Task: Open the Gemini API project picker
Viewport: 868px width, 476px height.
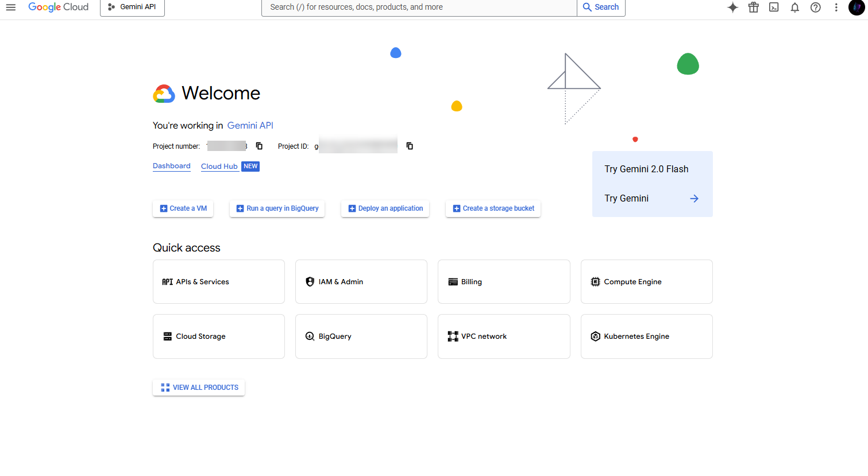Action: (132, 7)
